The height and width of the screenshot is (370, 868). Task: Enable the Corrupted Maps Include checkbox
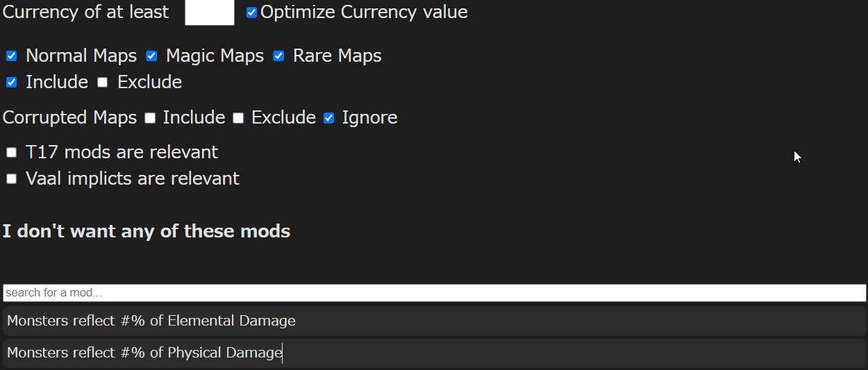tap(150, 118)
